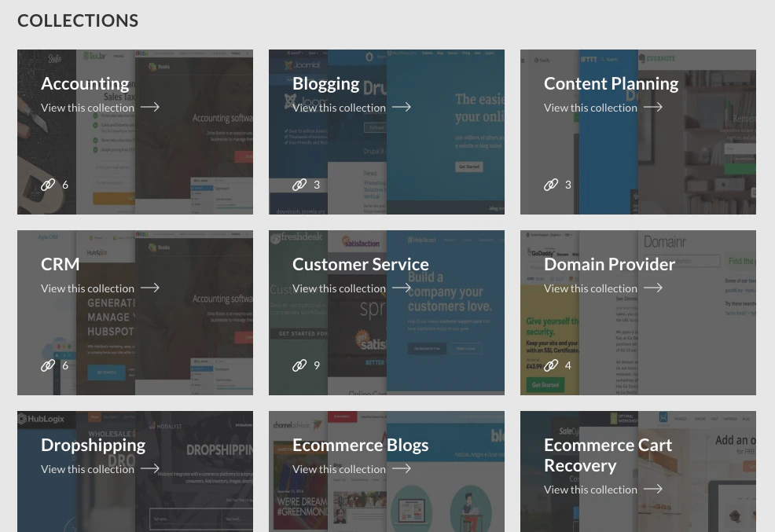Click View this collection under Ecommerce Blogs
This screenshot has width=775, height=532.
[x=339, y=468]
